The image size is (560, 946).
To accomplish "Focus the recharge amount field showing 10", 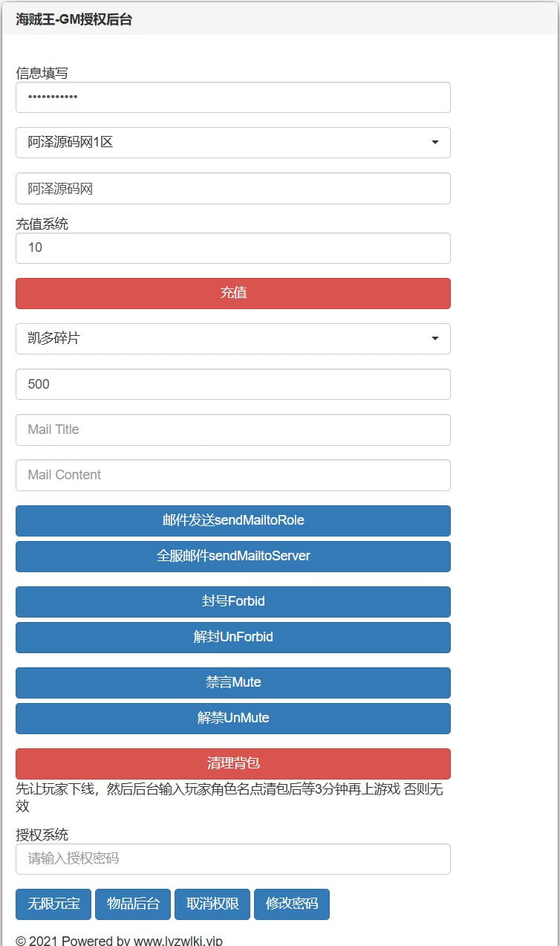I will click(232, 248).
